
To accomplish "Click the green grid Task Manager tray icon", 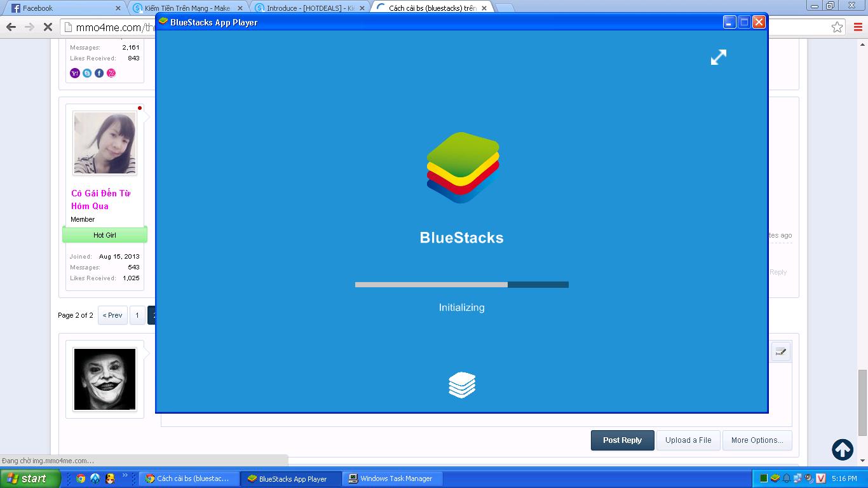I will coord(764,478).
